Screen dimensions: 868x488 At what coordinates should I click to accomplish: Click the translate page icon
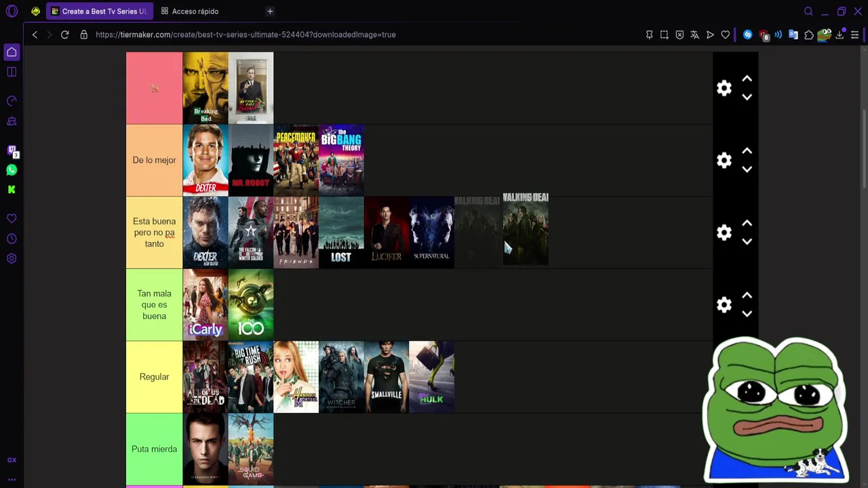click(694, 35)
